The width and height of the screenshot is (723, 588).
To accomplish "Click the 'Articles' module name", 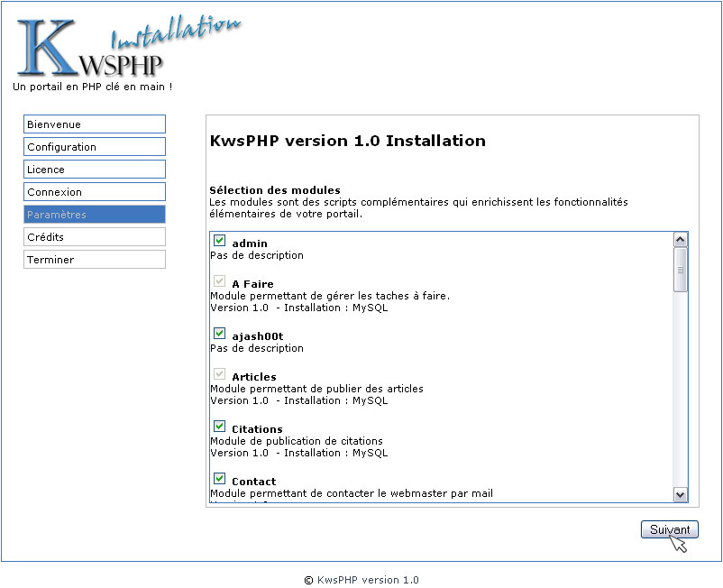I will 254,377.
